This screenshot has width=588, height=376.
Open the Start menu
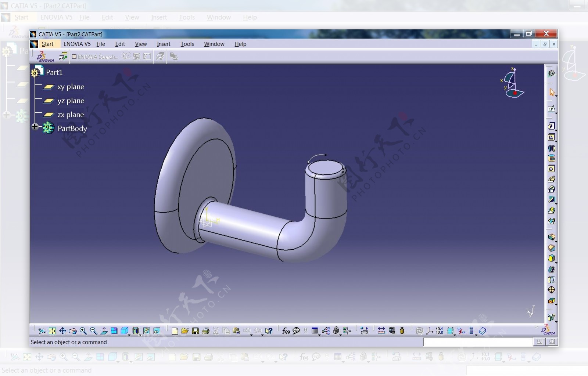[x=47, y=44]
